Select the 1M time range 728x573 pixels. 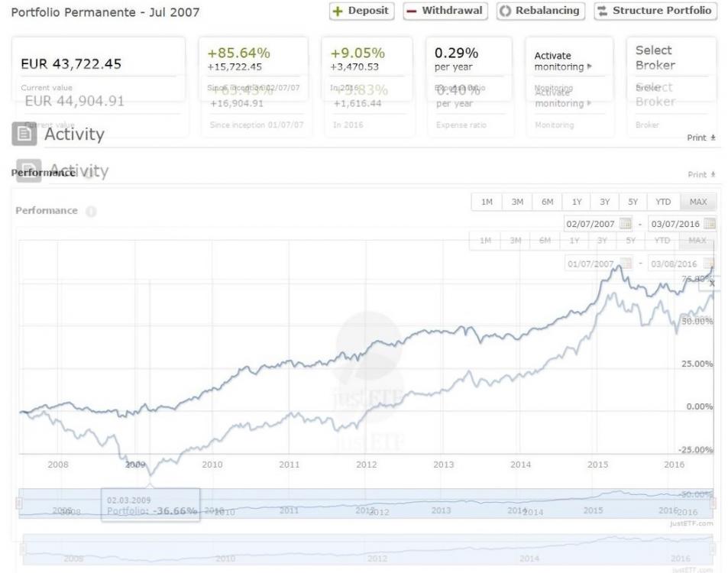(487, 202)
